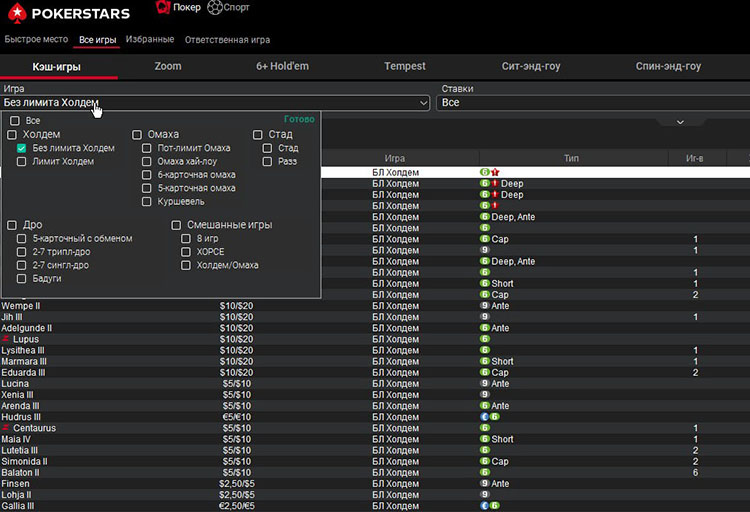This screenshot has width=750, height=512.
Task: Select the Finsen $2,50/$5 table
Action: pyautogui.click(x=375, y=483)
